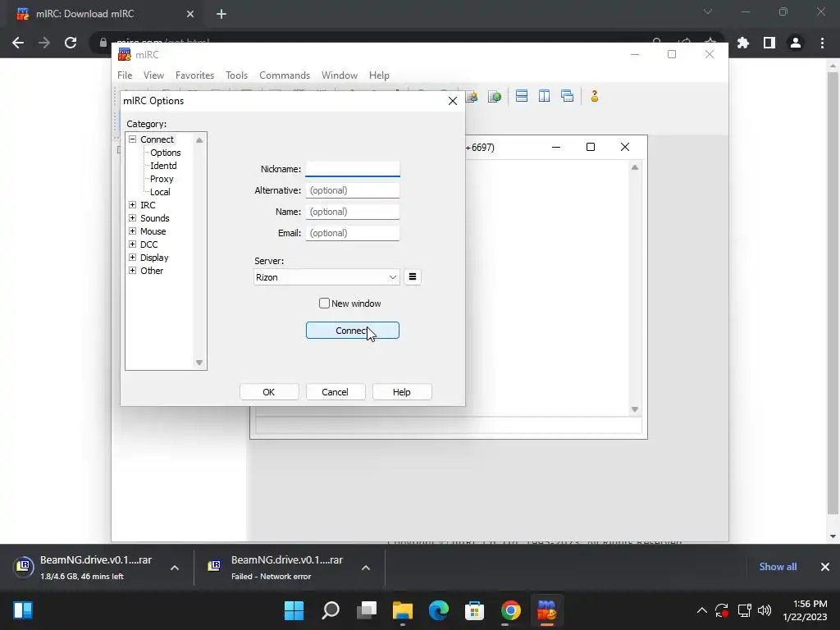Image resolution: width=840 pixels, height=630 pixels.
Task: Expand the Sounds category
Action: click(132, 218)
